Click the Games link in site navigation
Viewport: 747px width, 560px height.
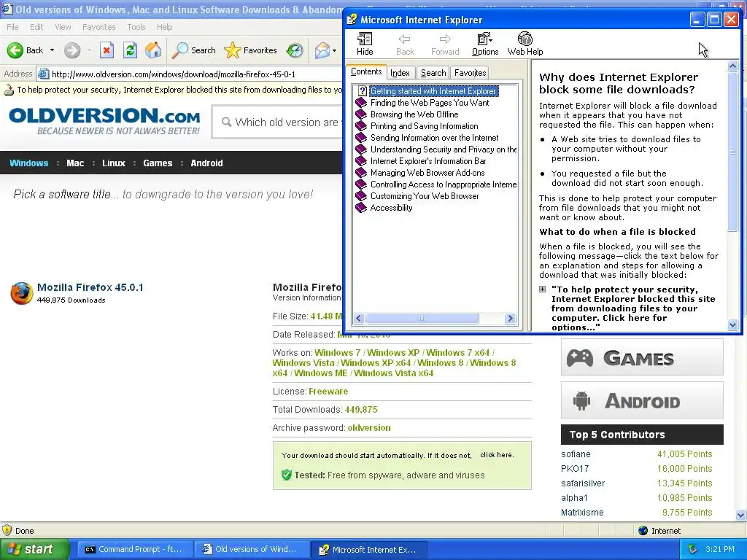pos(158,163)
